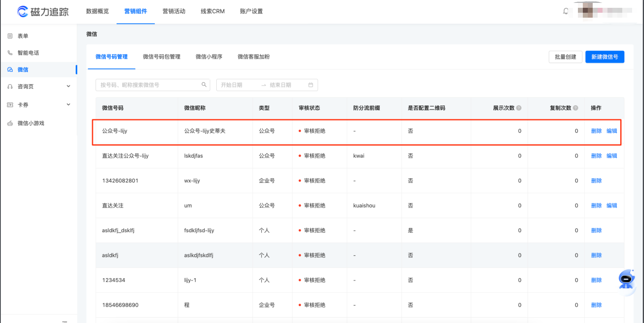This screenshot has width=644, height=323.
Task: Click the 表单 sidebar icon
Action: coord(10,36)
